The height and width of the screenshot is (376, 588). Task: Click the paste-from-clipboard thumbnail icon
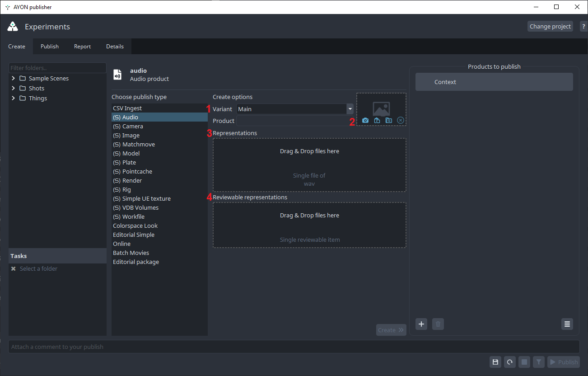[377, 121]
